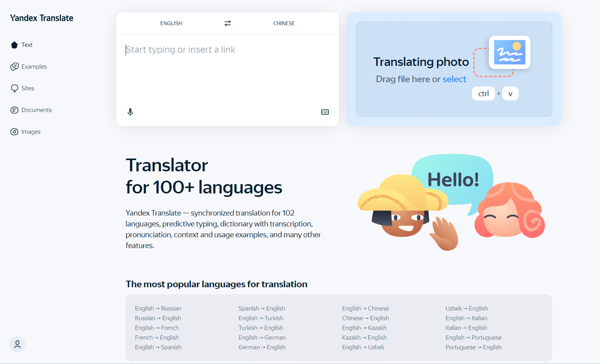Select English → Uzbek language pair
Image resolution: width=600 pixels, height=364 pixels.
(363, 347)
